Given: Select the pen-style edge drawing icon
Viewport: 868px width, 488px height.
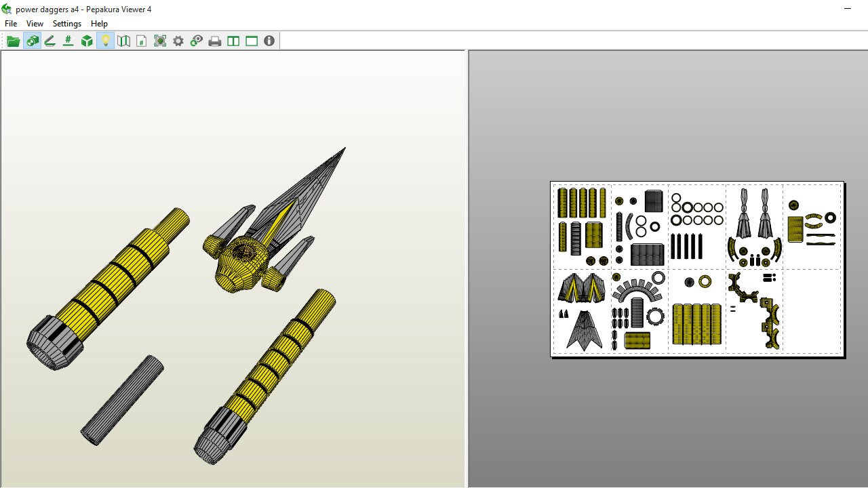Looking at the screenshot, I should [x=50, y=40].
